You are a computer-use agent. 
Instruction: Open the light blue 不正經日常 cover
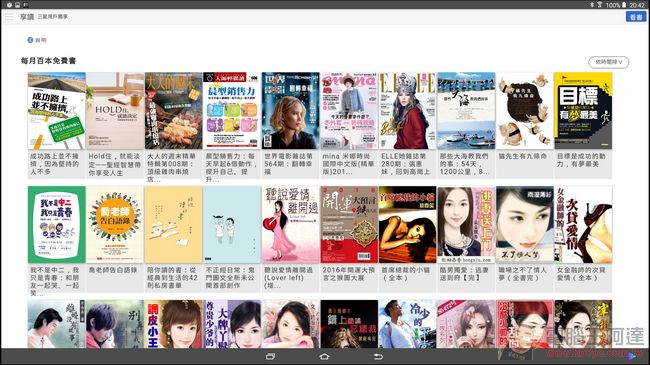(x=232, y=224)
